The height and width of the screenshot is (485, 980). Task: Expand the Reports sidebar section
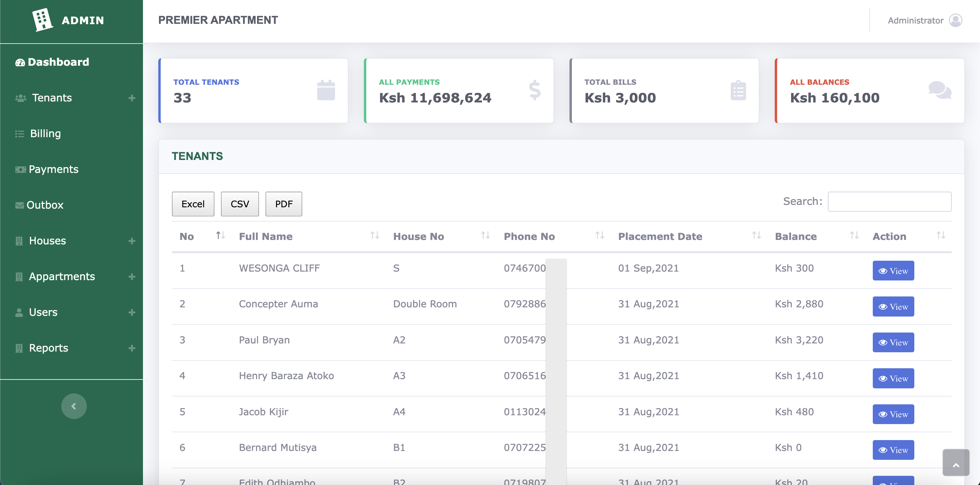tap(132, 348)
